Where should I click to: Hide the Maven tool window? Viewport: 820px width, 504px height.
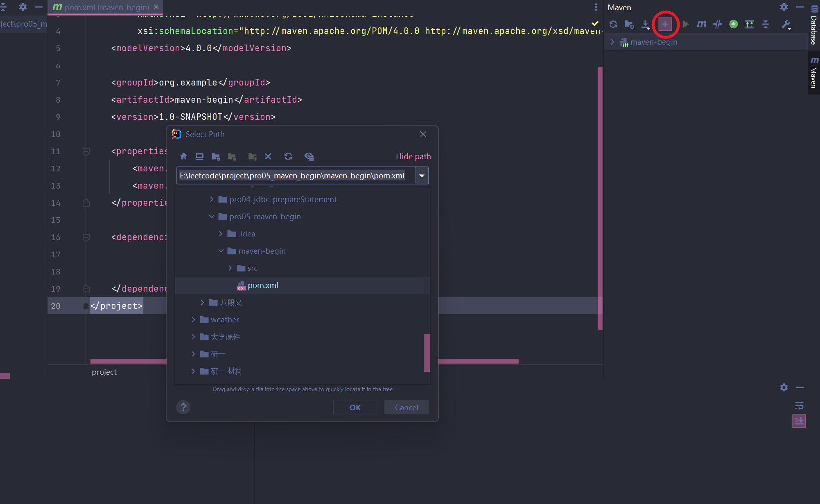[x=800, y=7]
